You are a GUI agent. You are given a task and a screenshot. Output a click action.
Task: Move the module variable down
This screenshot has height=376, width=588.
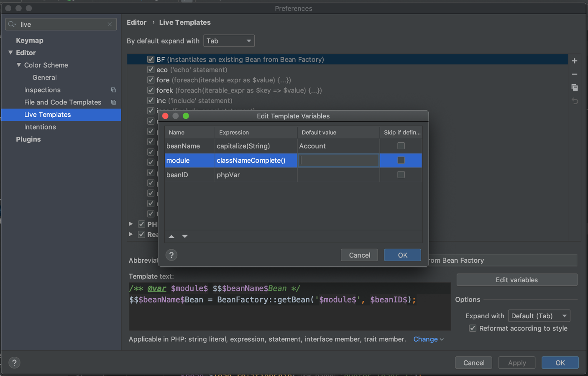tap(184, 236)
